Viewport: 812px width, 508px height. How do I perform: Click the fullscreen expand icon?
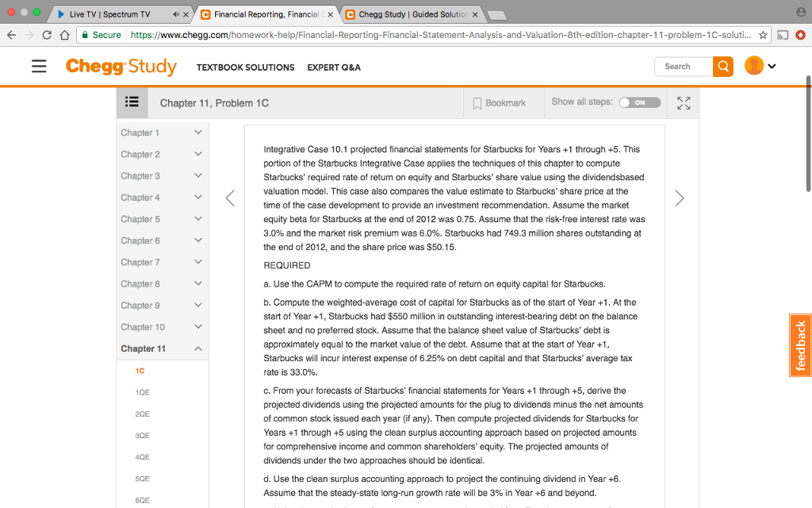pos(683,102)
